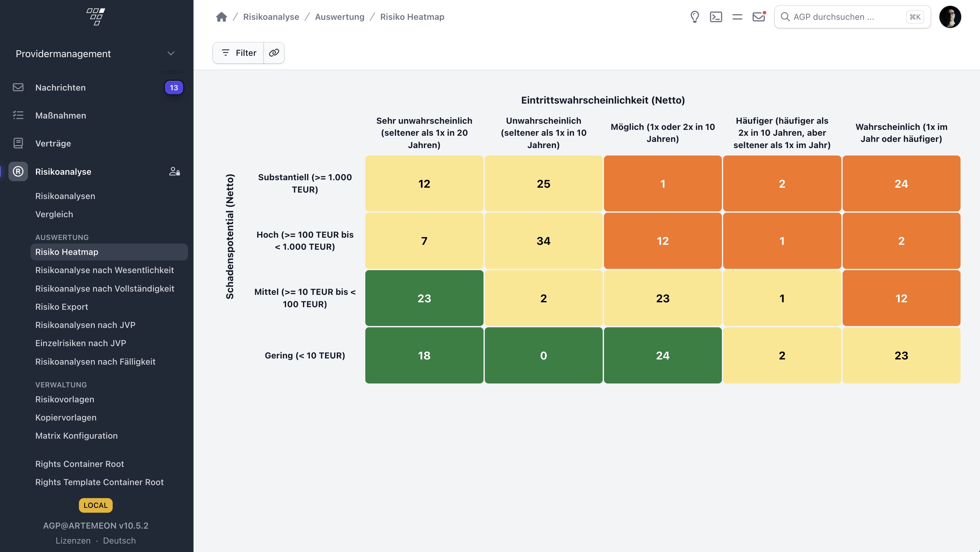The height and width of the screenshot is (552, 980).
Task: Open the lightbulb hints icon
Action: (694, 17)
